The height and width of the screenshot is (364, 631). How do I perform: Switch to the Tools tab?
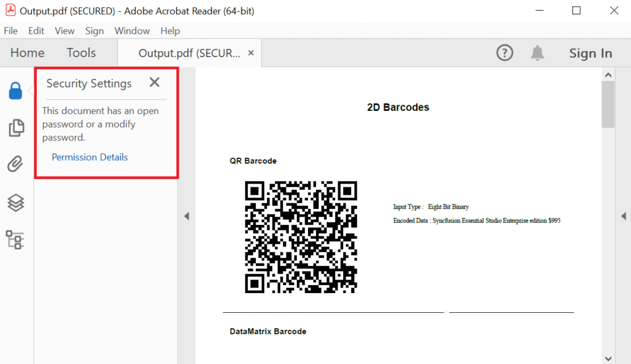[81, 52]
